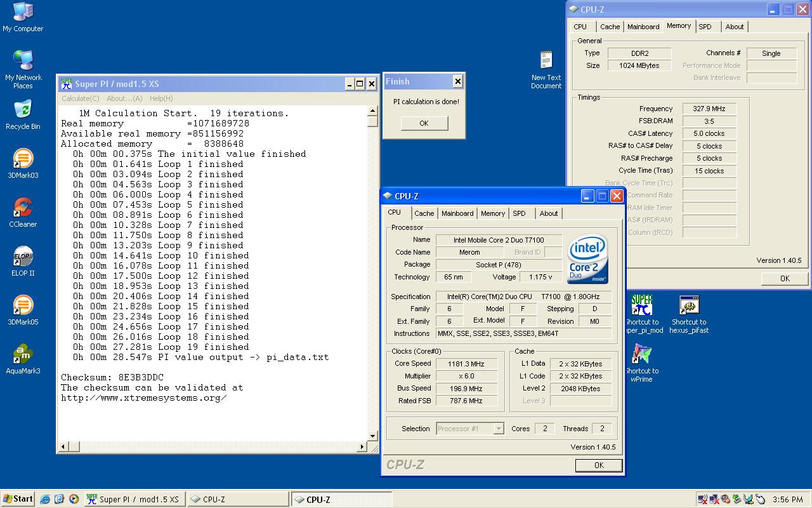Switch to Super PI taskbar button

pyautogui.click(x=134, y=499)
